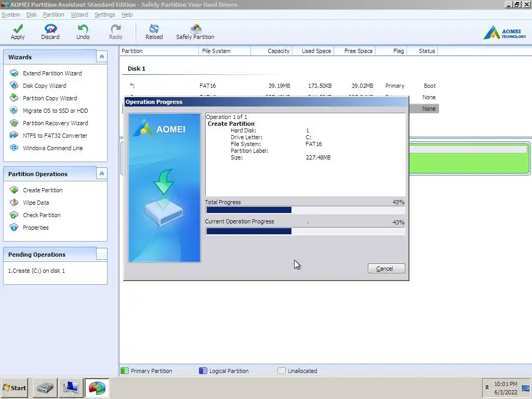Open the Wizard menu
The height and width of the screenshot is (399, 532).
click(x=79, y=15)
